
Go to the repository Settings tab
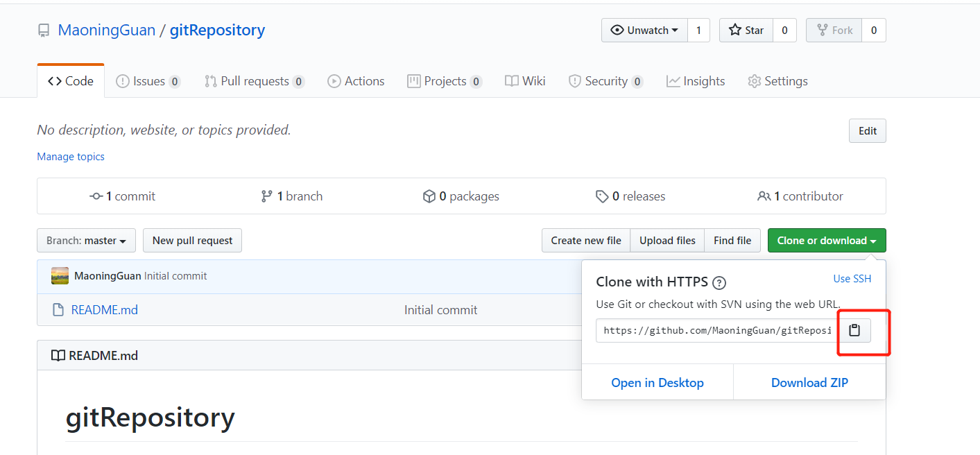click(777, 81)
